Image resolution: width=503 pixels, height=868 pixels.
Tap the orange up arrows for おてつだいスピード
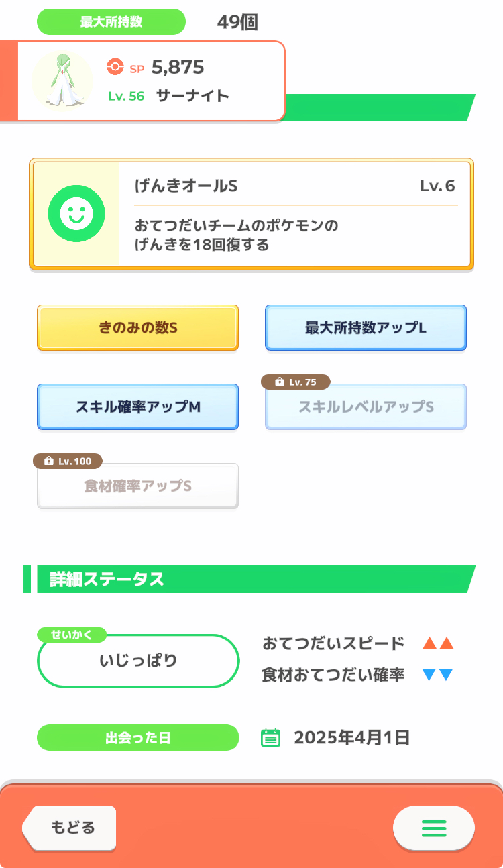(x=438, y=644)
